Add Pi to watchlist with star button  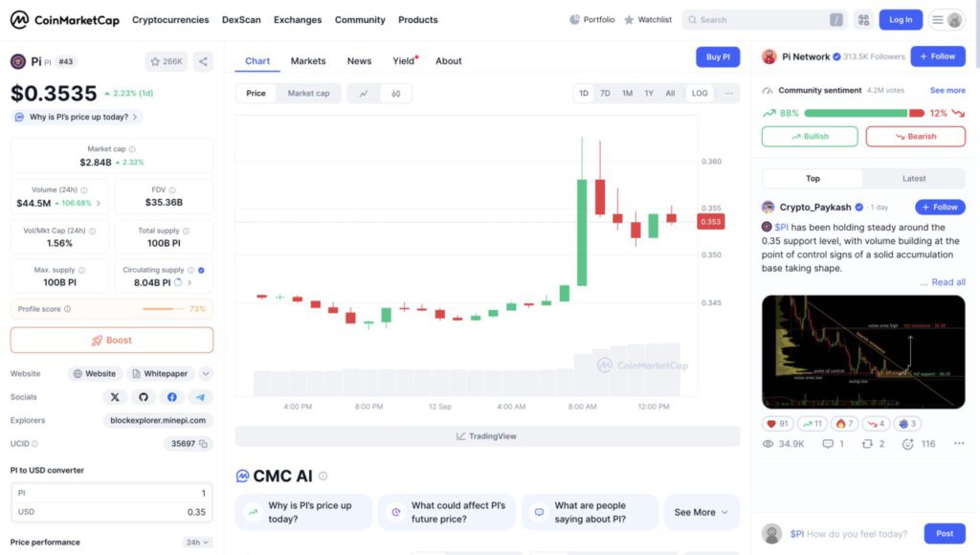(167, 61)
